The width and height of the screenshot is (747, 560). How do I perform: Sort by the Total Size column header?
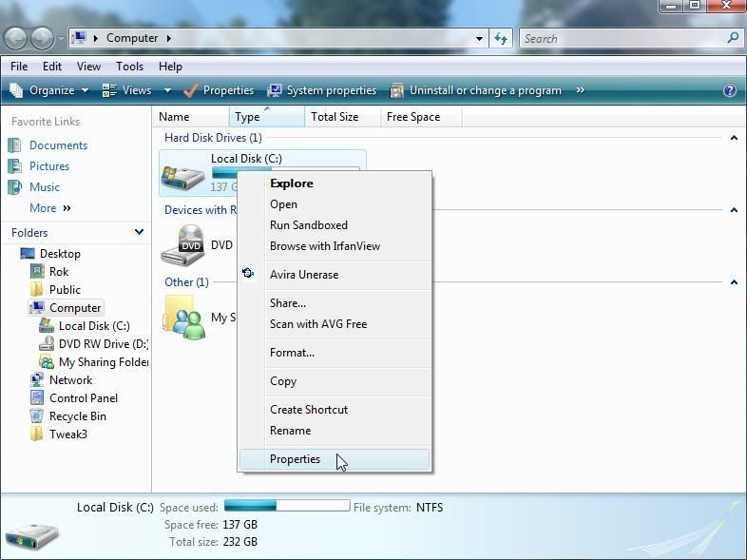coord(343,117)
